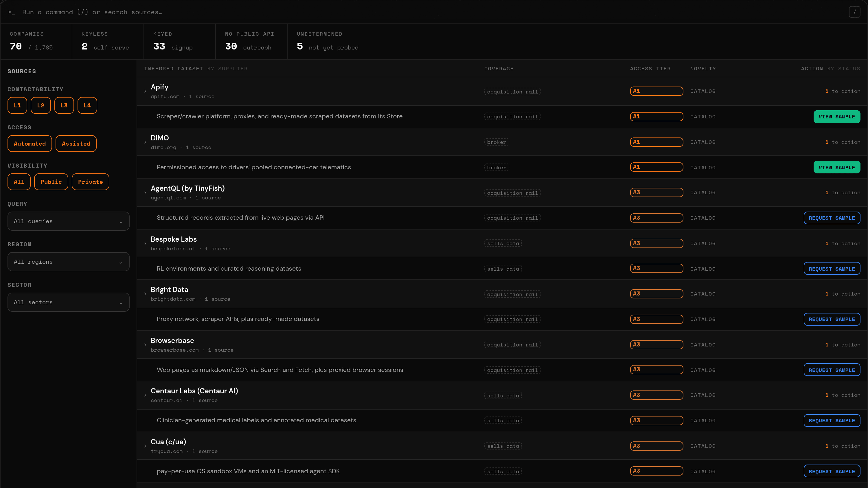
Task: Request sample for Centaur medical labels dataset
Action: [x=832, y=421]
